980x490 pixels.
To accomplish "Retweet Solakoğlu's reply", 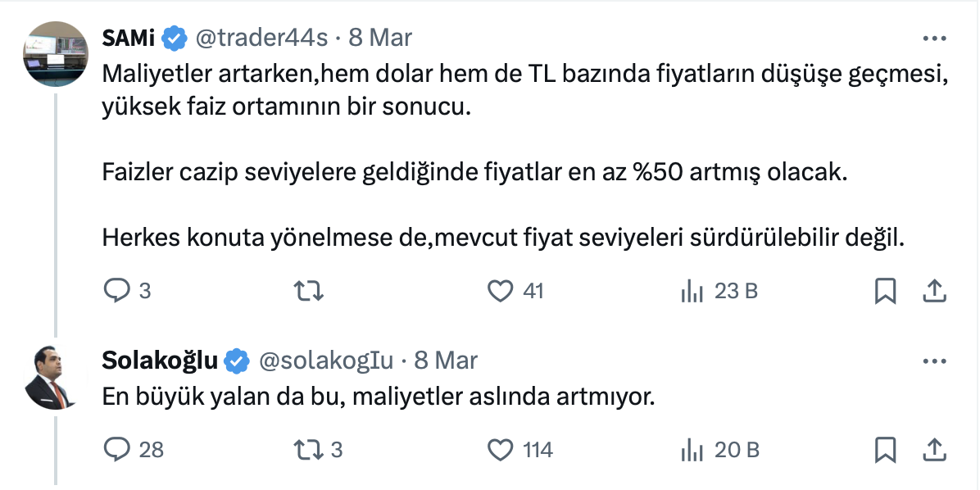I will tap(307, 449).
